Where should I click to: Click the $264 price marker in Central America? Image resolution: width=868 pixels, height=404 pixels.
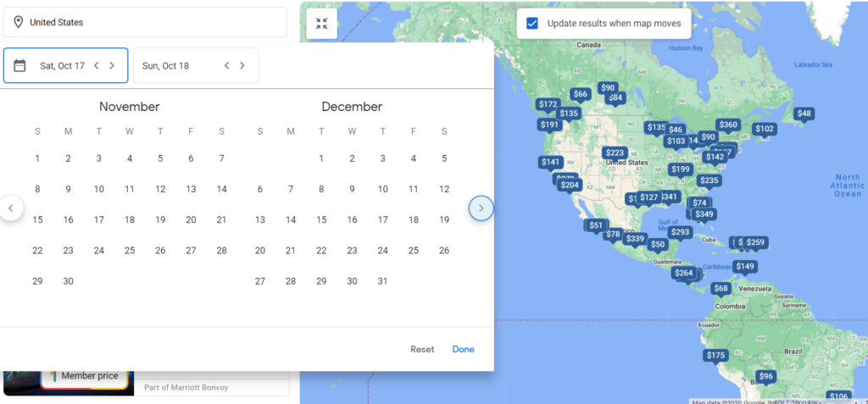(x=684, y=273)
